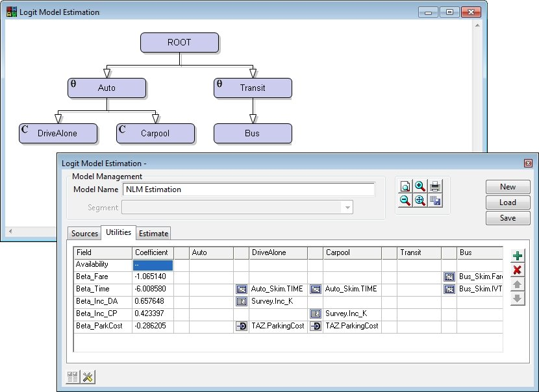Click the New button
The image size is (539, 392).
[x=507, y=187]
